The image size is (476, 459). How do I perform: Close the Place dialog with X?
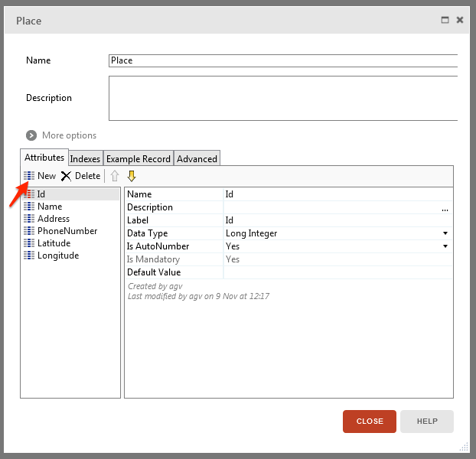460,20
